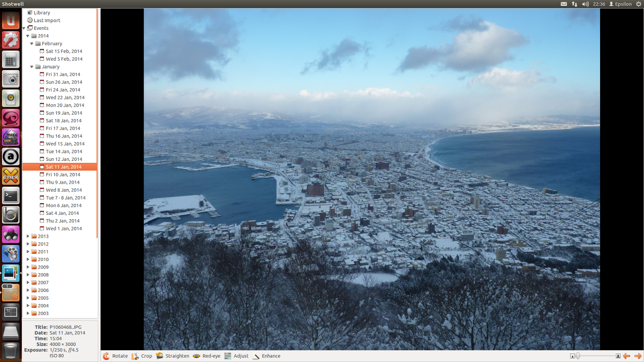Launch the Terminal from the dock
This screenshot has width=644, height=362.
click(11, 196)
